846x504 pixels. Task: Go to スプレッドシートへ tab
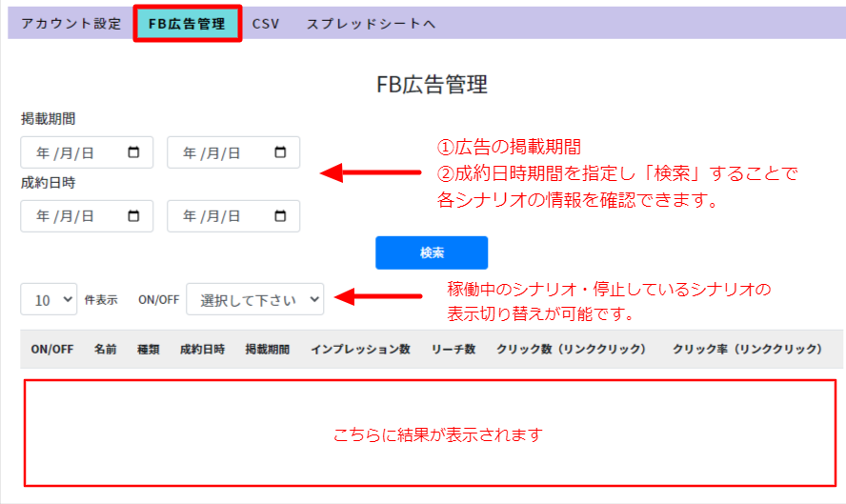pos(371,24)
